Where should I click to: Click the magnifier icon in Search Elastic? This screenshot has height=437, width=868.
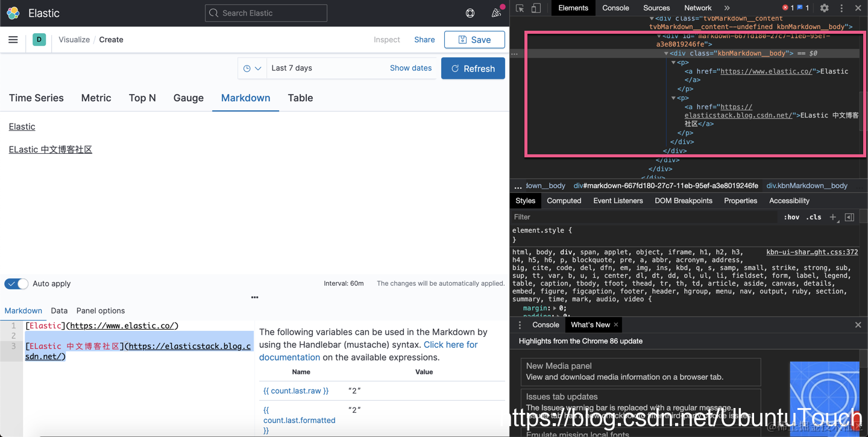tap(213, 13)
